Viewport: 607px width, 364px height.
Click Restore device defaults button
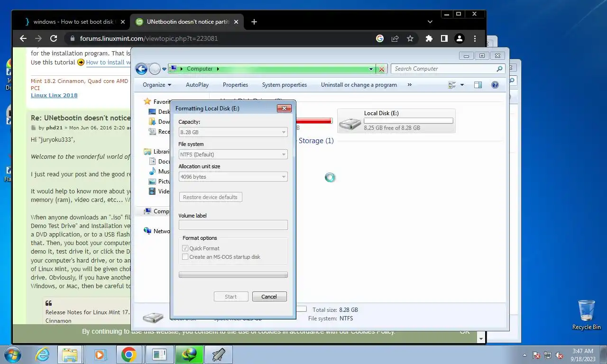coord(211,197)
